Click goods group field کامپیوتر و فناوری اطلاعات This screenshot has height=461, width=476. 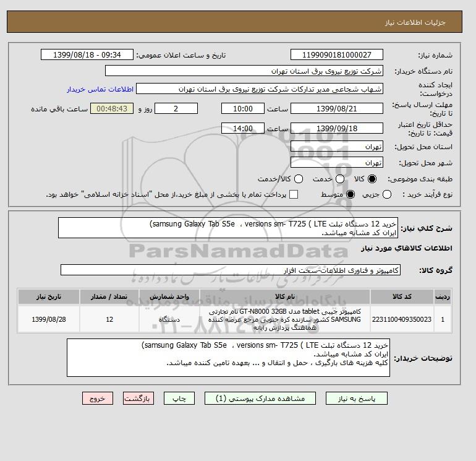[231, 270]
